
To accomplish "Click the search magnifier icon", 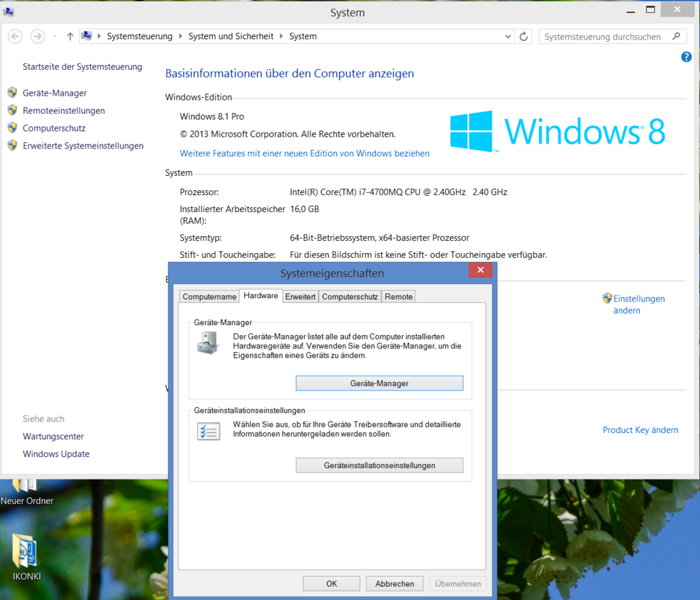I will 676,36.
